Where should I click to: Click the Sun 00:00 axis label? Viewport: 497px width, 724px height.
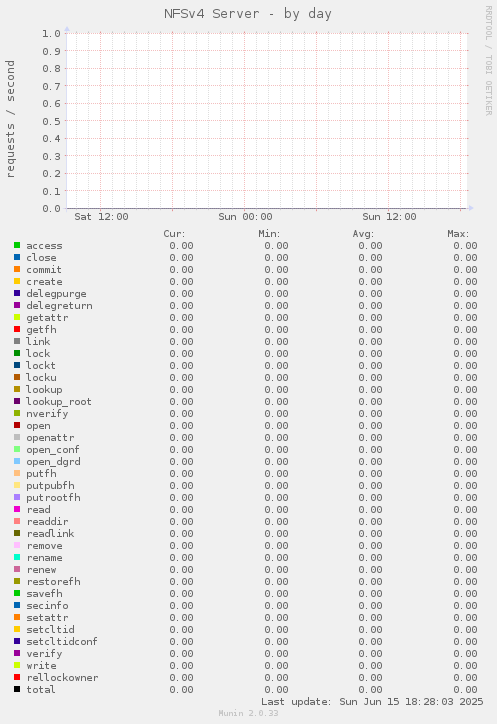tap(245, 217)
